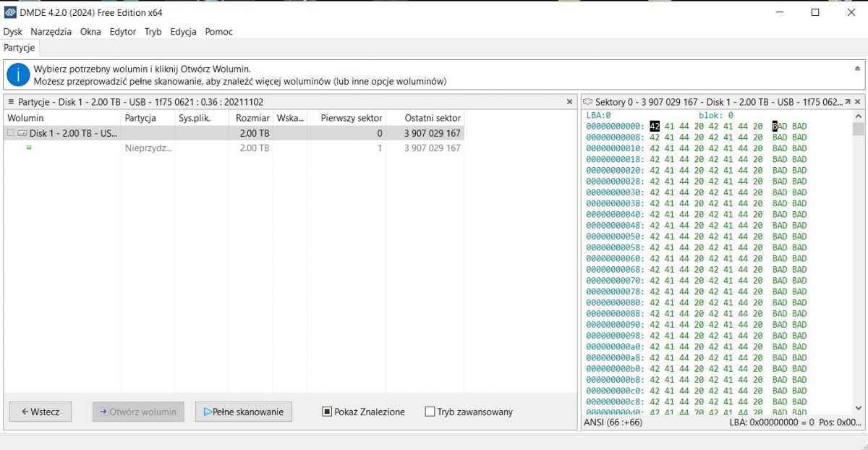Click the Wolumin column header

coord(62,117)
